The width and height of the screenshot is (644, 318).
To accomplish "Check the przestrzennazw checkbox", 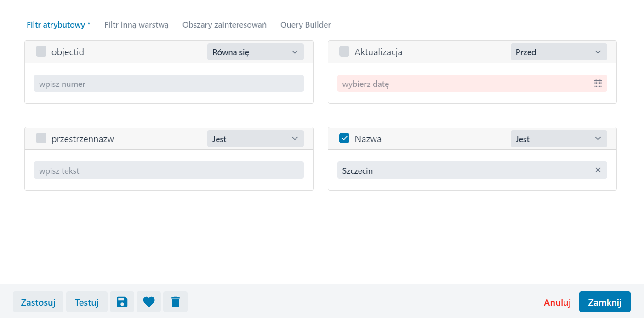I will point(41,138).
